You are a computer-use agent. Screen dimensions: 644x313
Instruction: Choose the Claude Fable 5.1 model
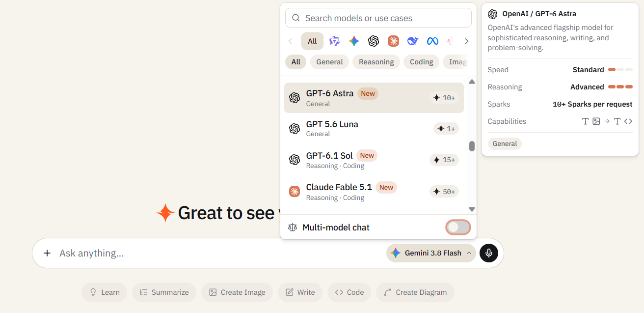374,192
